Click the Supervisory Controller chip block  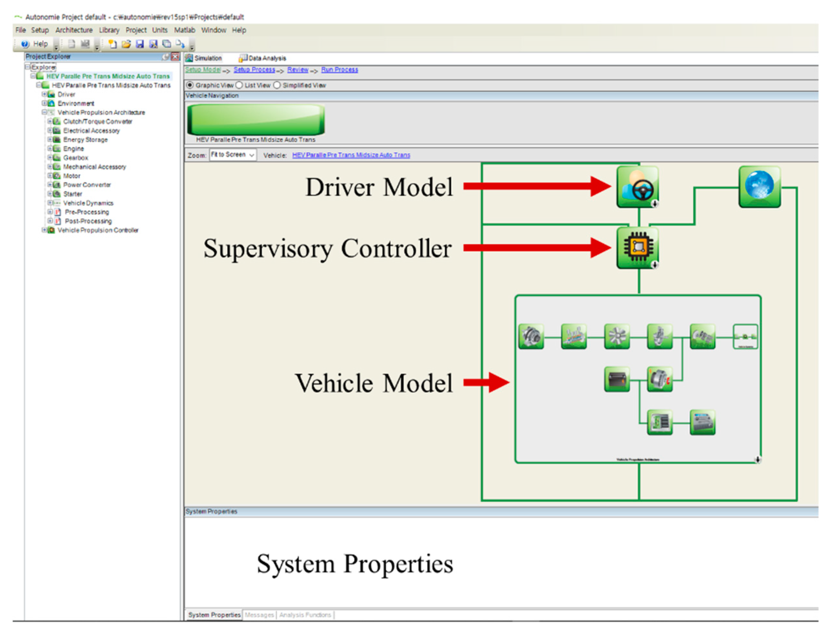pyautogui.click(x=638, y=248)
